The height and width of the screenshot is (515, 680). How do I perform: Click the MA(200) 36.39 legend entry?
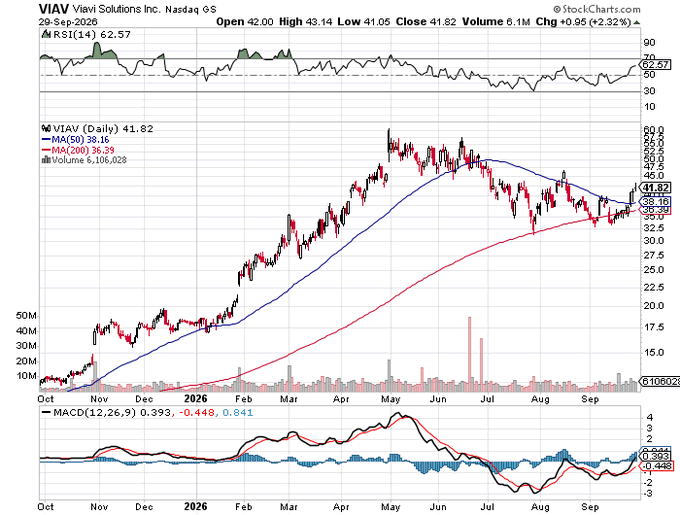coord(78,150)
